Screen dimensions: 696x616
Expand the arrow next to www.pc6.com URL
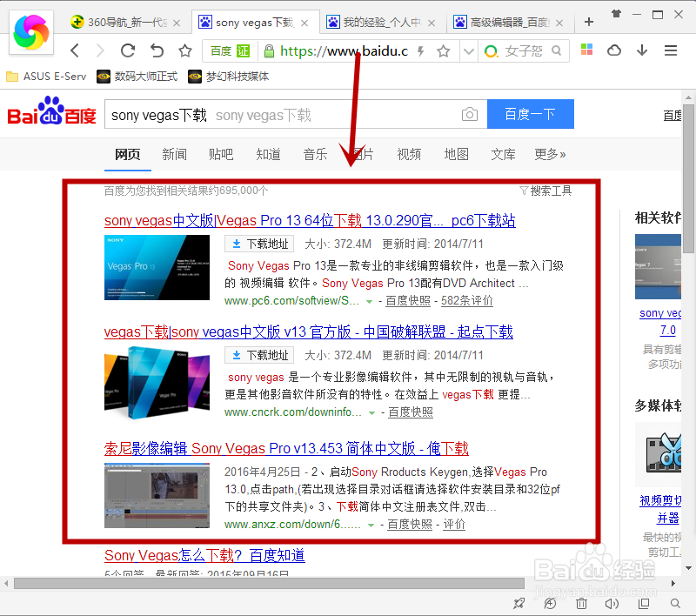[x=369, y=302]
